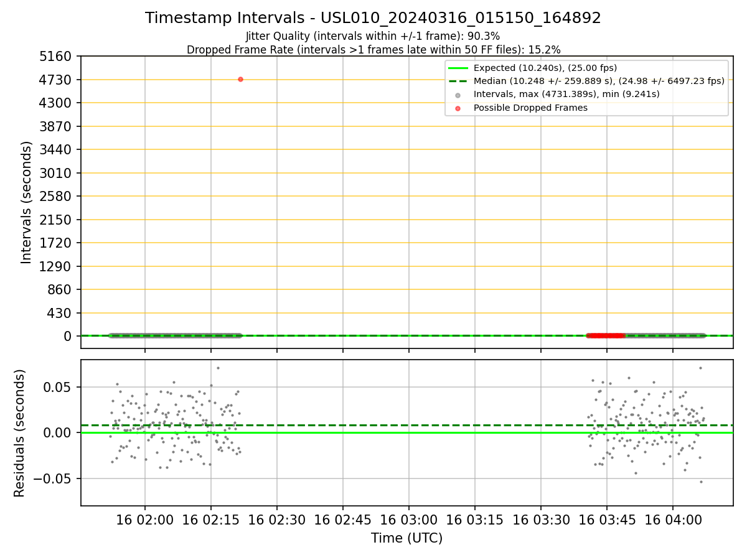Click x-axis tick label '16 03:45'
Screen dimensions: 747x560
[x=607, y=520]
